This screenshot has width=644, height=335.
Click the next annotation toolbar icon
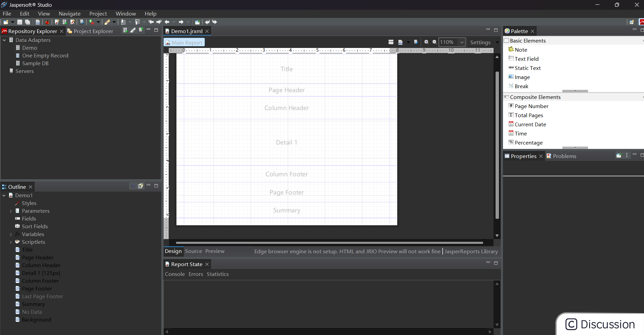pos(123,22)
